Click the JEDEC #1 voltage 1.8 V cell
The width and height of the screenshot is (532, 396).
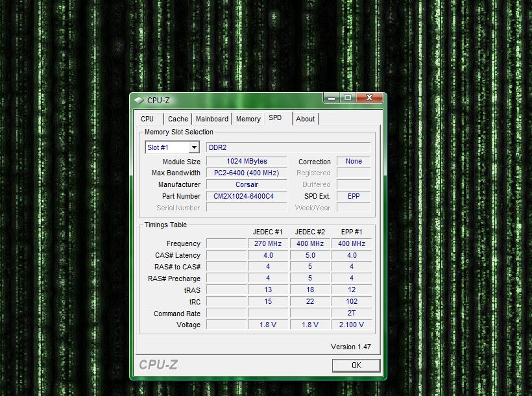(268, 325)
